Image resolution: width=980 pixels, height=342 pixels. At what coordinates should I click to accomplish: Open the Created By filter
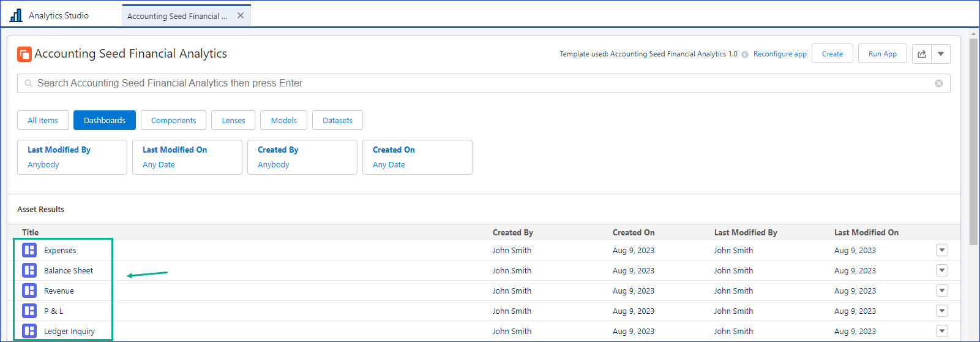point(302,157)
